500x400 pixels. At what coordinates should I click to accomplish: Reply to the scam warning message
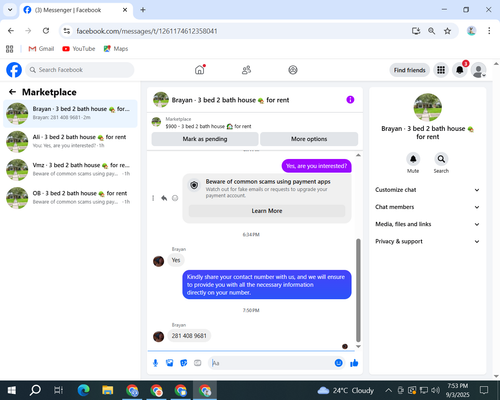click(164, 198)
